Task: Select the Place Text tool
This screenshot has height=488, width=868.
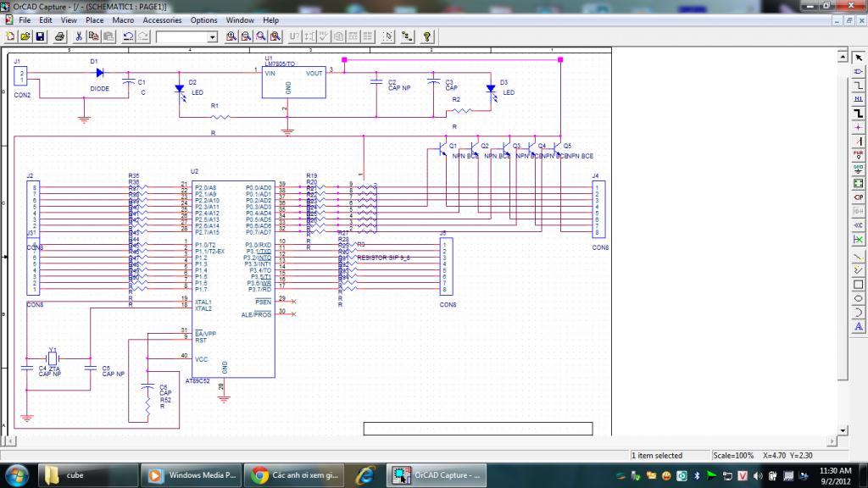Action: pyautogui.click(x=858, y=326)
